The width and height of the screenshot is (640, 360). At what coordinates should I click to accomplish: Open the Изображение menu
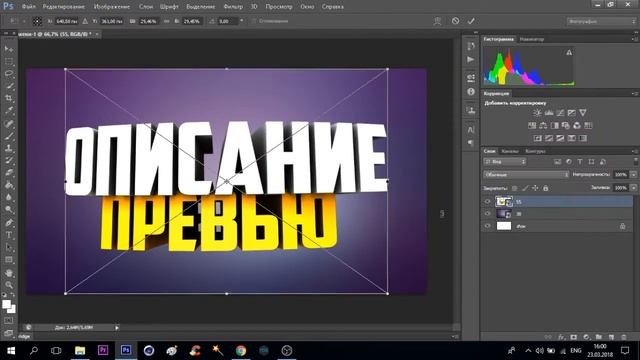click(112, 7)
